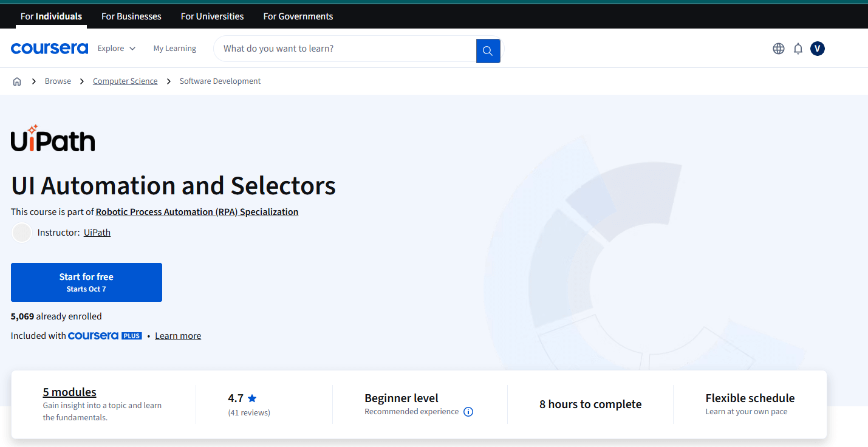Open the Robotic Process Automation (RPA) Specialization link
The height and width of the screenshot is (447, 868).
point(197,211)
